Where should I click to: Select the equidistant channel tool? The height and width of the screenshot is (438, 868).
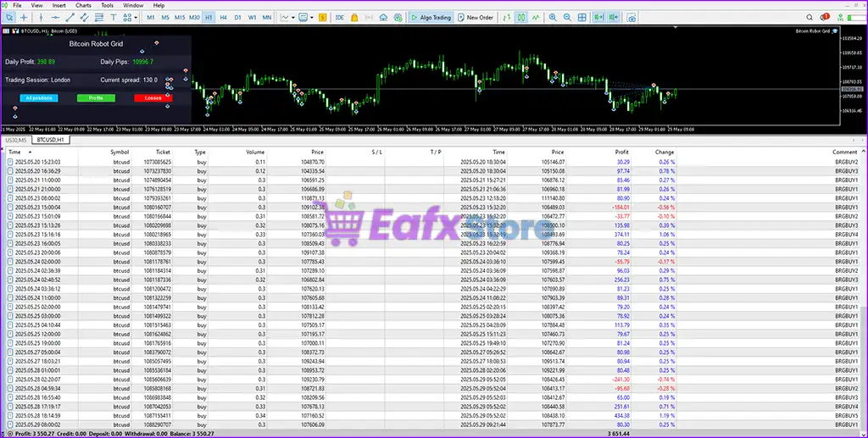click(x=85, y=18)
